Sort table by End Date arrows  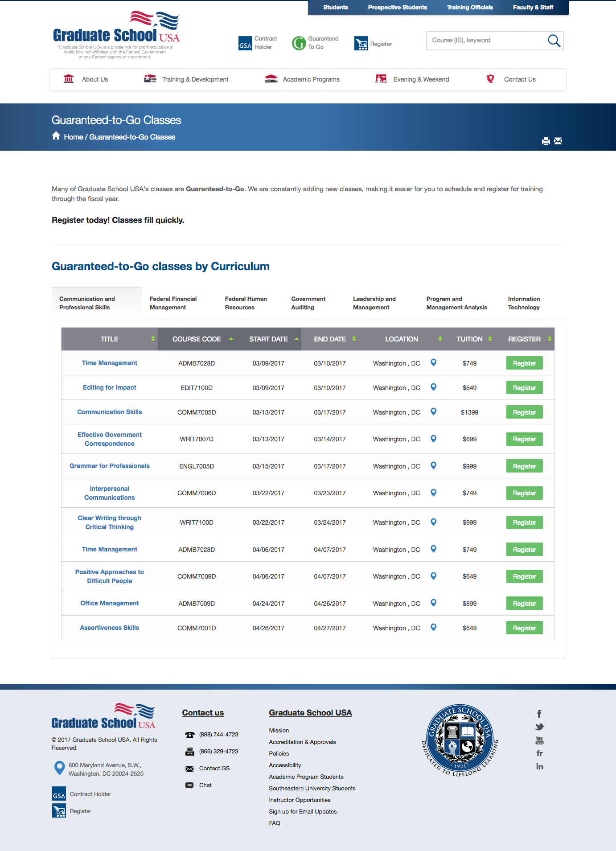point(354,339)
